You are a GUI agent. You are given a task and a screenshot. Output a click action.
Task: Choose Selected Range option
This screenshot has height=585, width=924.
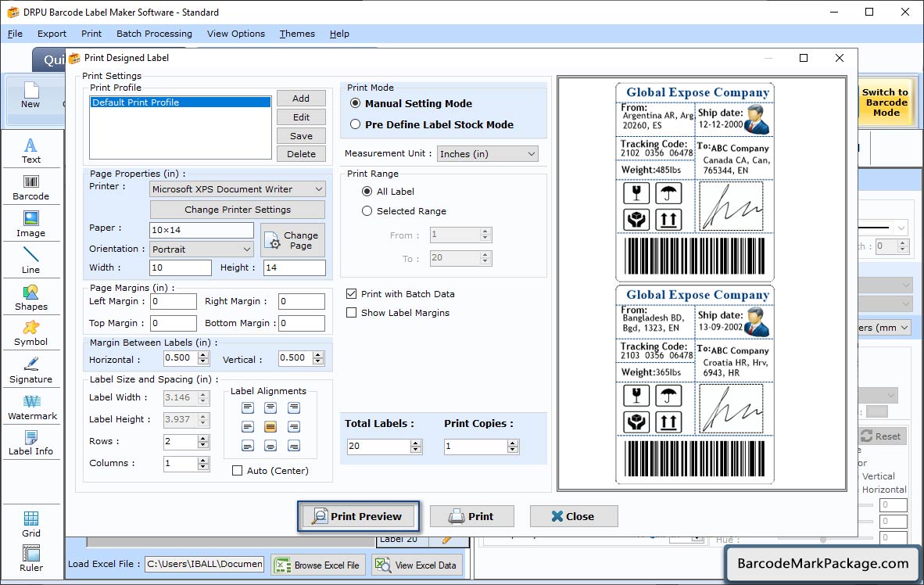pyautogui.click(x=367, y=211)
